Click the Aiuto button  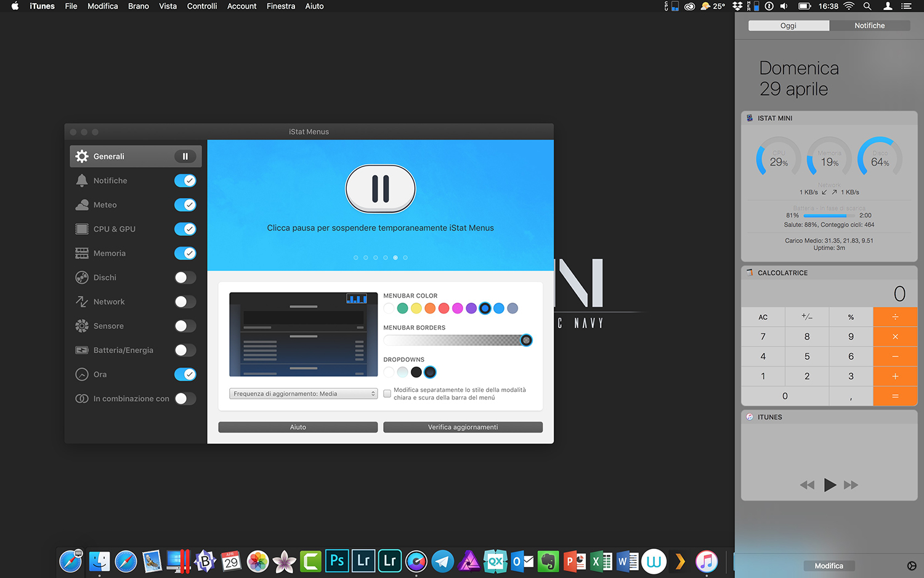[298, 427]
